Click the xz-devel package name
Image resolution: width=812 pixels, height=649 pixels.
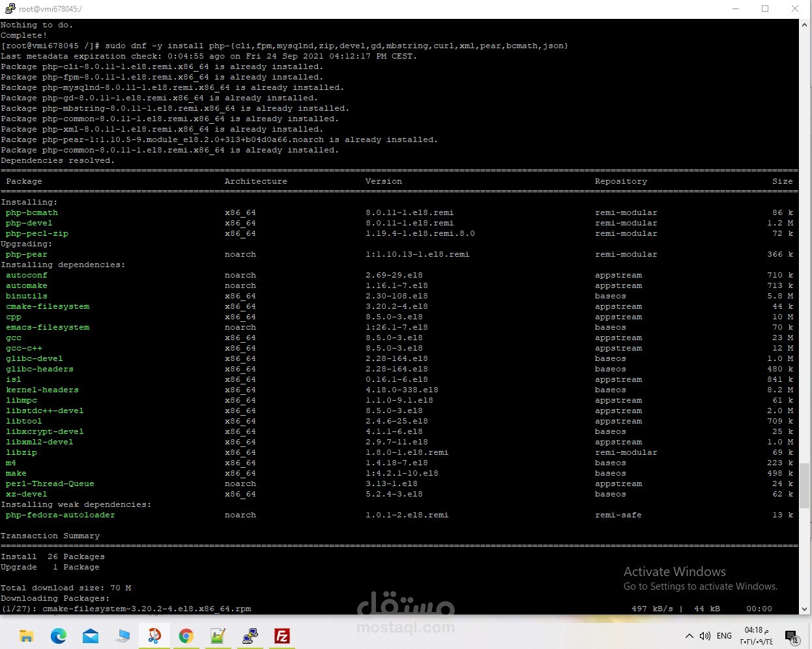tap(27, 494)
